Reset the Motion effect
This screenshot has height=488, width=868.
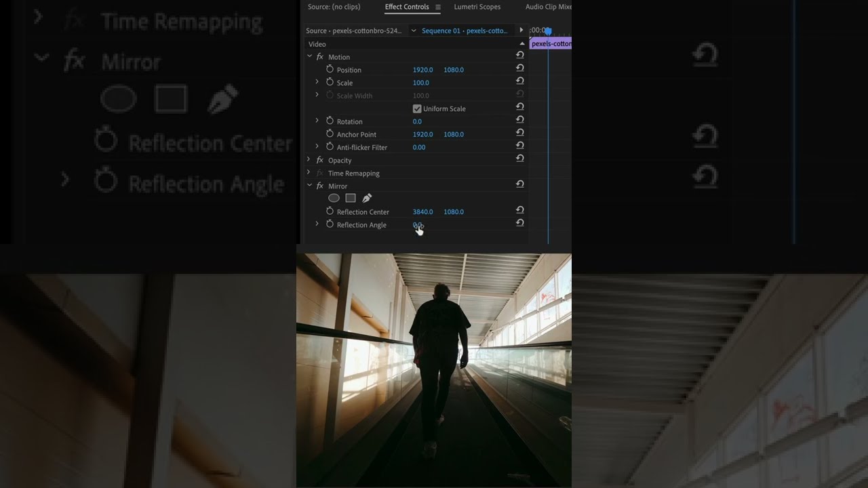pyautogui.click(x=520, y=55)
